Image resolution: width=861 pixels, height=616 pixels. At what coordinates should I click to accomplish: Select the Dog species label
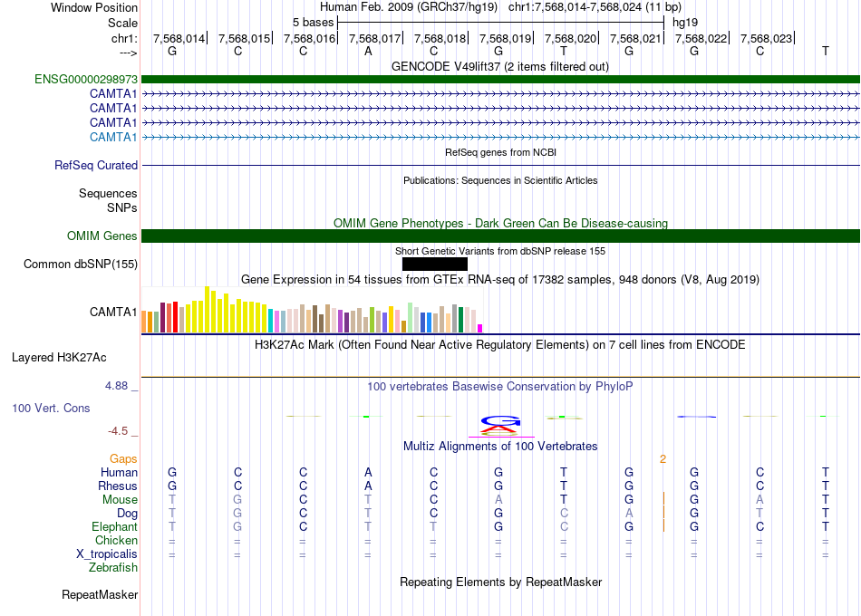point(127,514)
